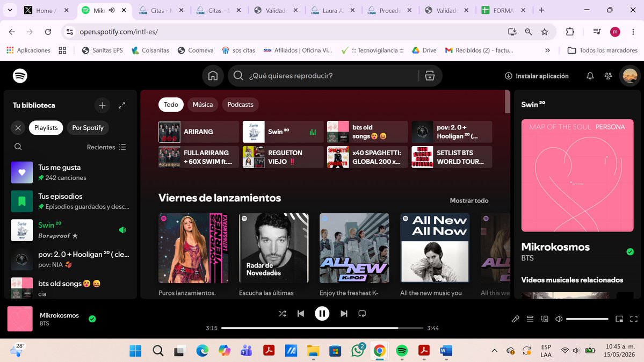Switch to the FORMA browser tab
The image size is (644, 362).
504,10
